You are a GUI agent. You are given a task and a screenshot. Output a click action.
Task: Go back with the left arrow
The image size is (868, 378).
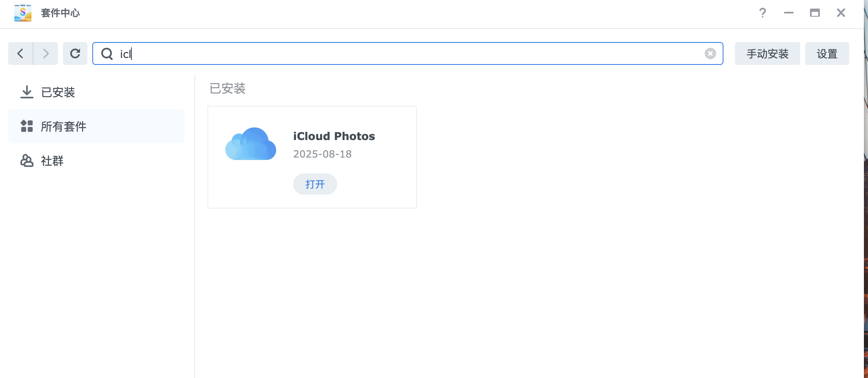20,53
